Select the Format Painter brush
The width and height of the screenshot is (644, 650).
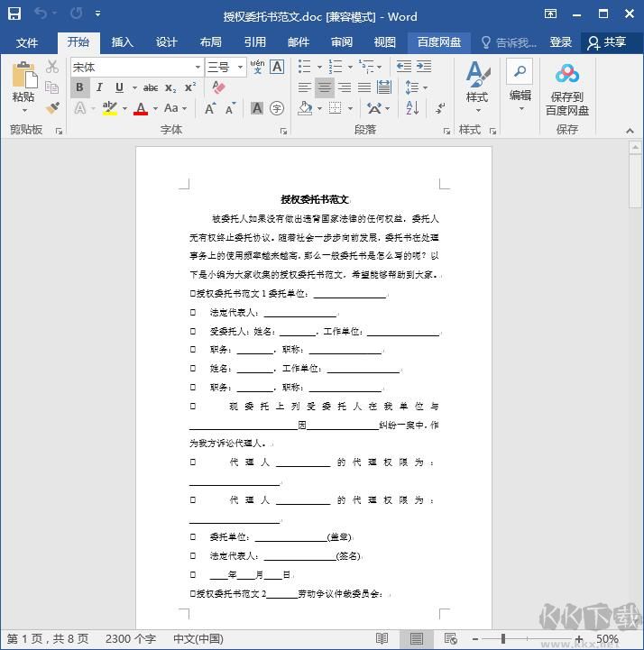tap(52, 108)
